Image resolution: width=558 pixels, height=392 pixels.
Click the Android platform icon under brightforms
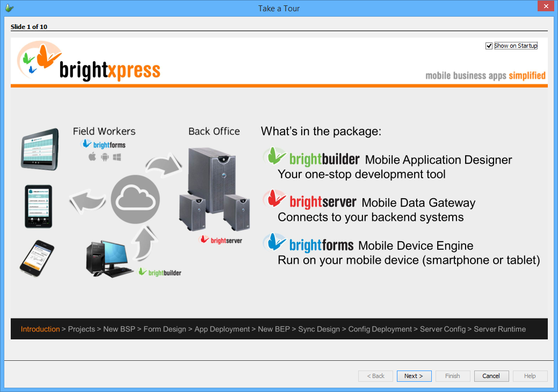(x=105, y=157)
